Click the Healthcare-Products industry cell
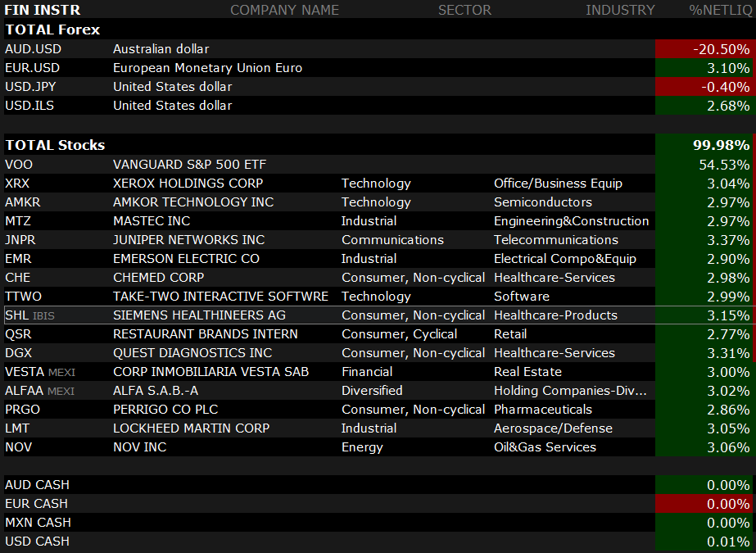Image resolution: width=756 pixels, height=553 pixels. click(555, 315)
